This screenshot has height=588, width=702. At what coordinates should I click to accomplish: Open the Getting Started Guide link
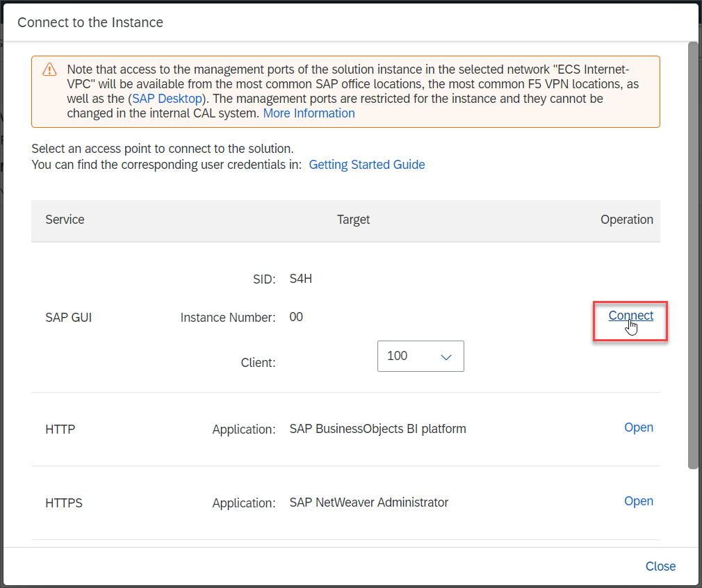tap(367, 165)
